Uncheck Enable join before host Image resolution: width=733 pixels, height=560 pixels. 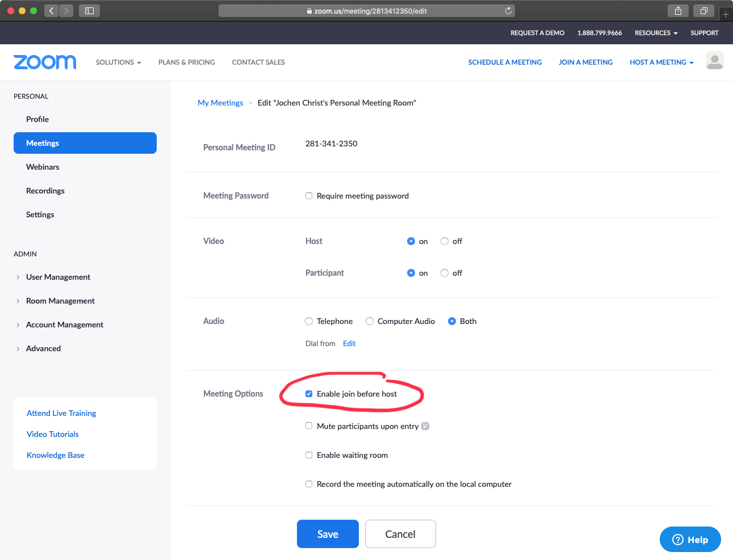click(309, 394)
